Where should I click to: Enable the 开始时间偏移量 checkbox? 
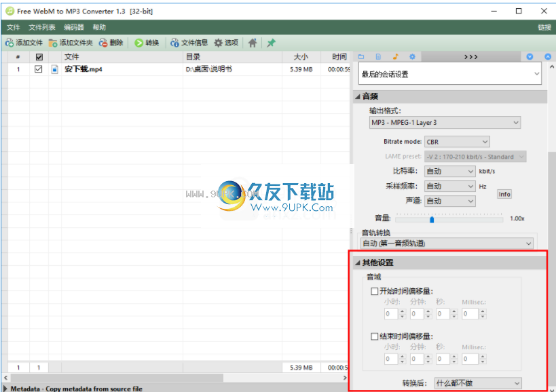click(374, 291)
